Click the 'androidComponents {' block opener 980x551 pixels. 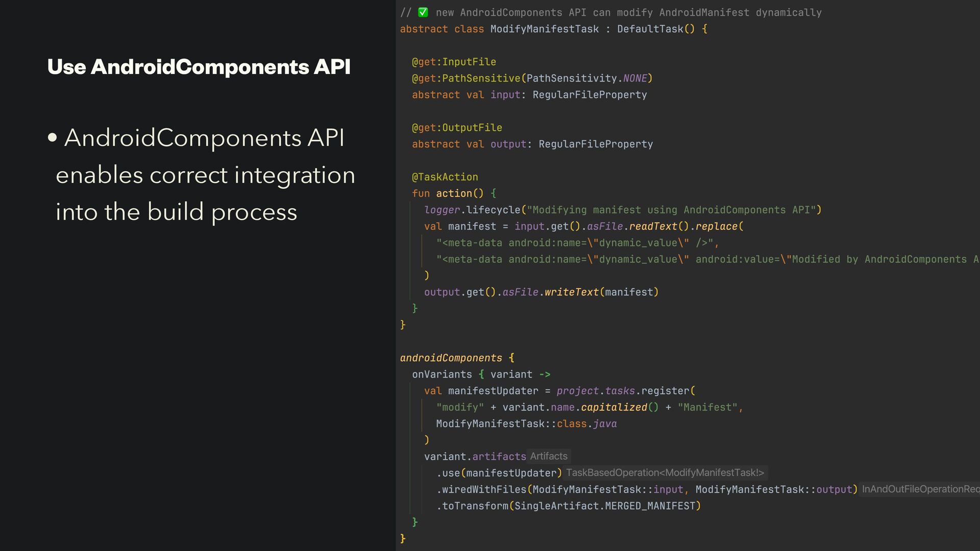457,358
